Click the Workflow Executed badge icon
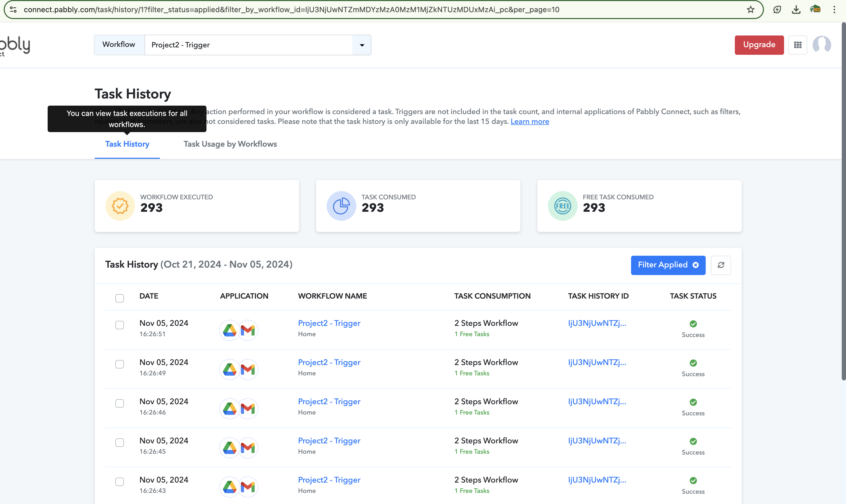 point(120,206)
